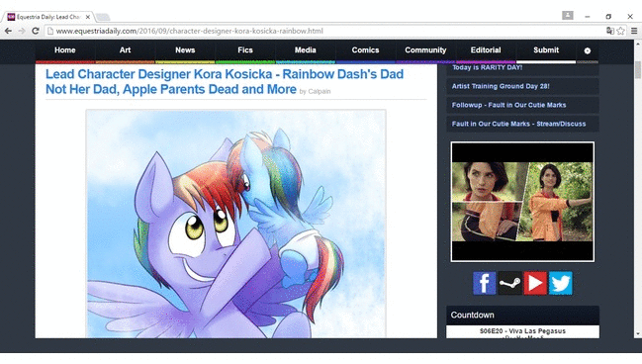Select the Community navigation item

point(425,50)
